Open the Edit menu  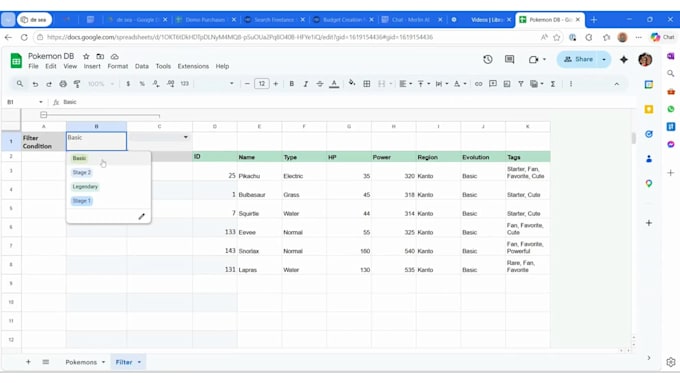(x=51, y=66)
